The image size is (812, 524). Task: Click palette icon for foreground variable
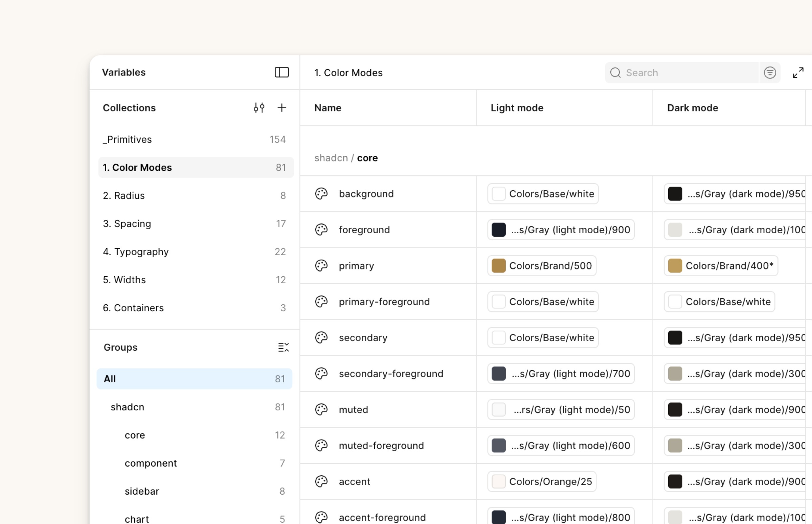[x=321, y=230]
